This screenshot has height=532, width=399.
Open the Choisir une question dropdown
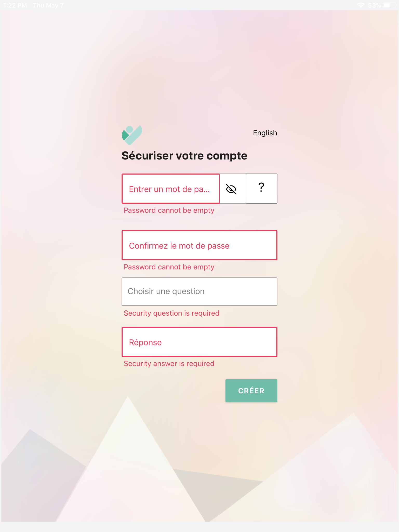tap(199, 291)
